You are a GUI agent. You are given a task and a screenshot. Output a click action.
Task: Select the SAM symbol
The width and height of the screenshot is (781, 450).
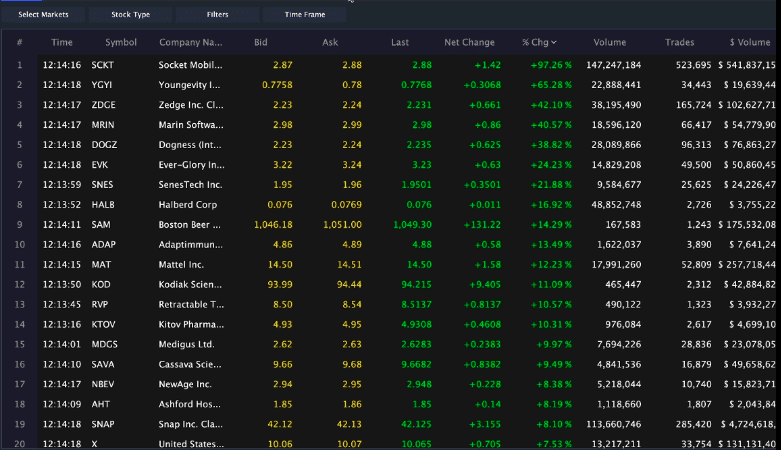click(x=101, y=225)
